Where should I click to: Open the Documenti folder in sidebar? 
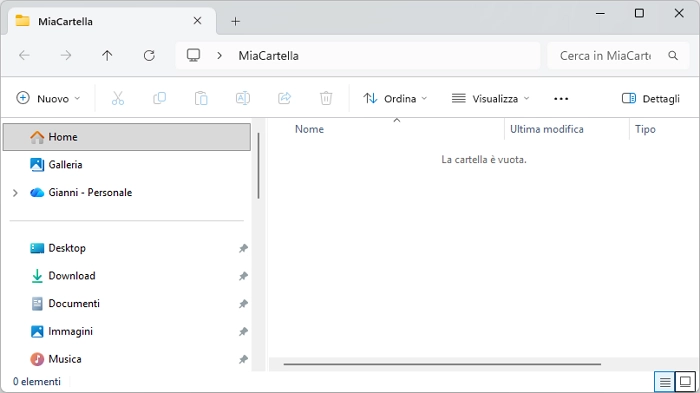coord(127,303)
